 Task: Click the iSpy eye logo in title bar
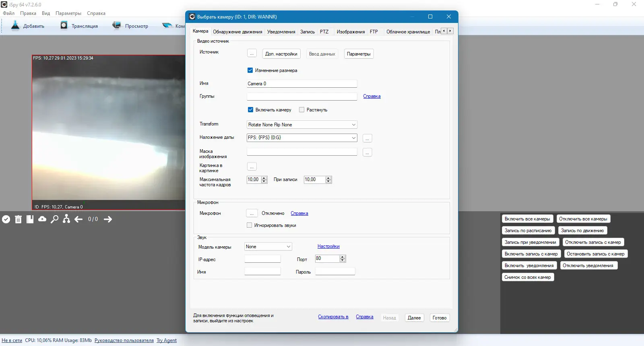point(4,4)
